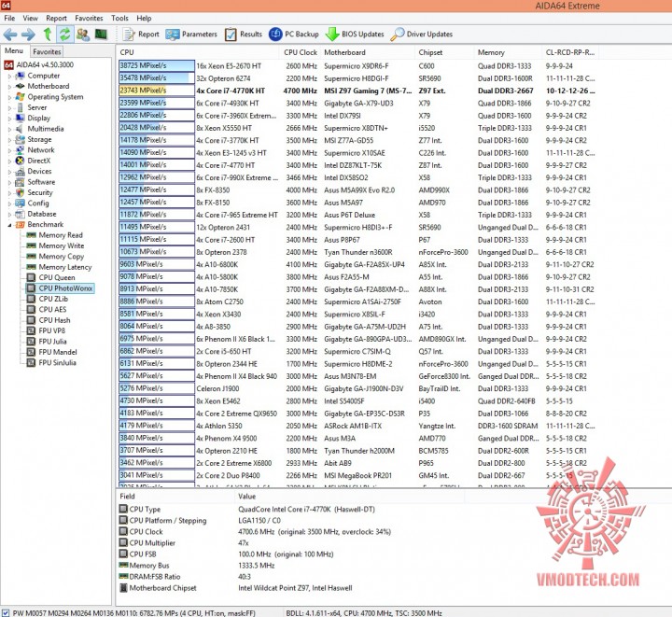
Task: Select Memory Write benchmark
Action: pyautogui.click(x=56, y=245)
